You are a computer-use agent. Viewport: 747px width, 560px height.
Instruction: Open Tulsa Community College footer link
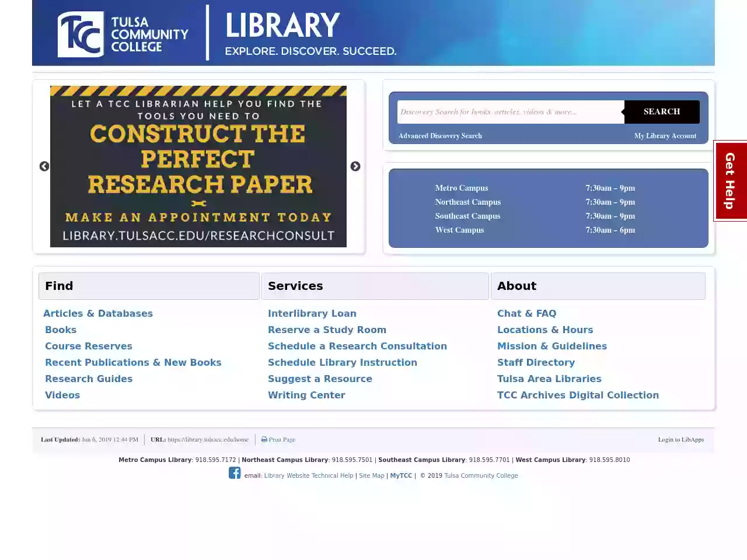point(481,475)
